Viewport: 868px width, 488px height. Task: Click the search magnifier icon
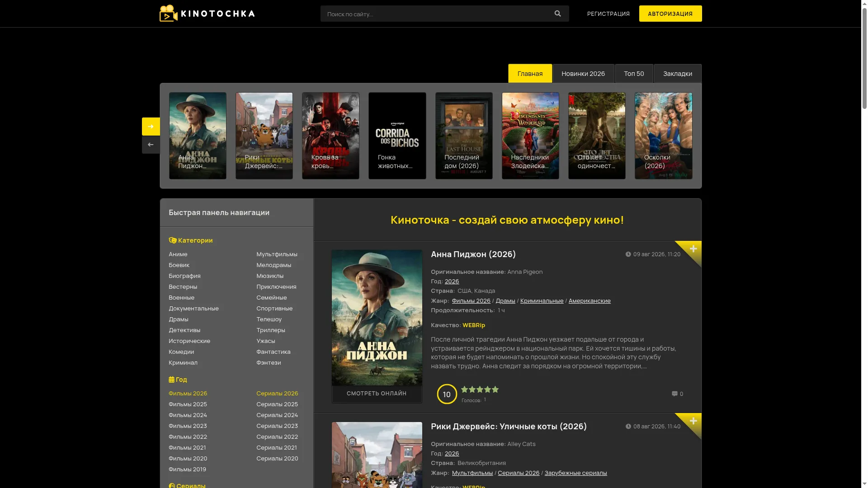point(557,14)
